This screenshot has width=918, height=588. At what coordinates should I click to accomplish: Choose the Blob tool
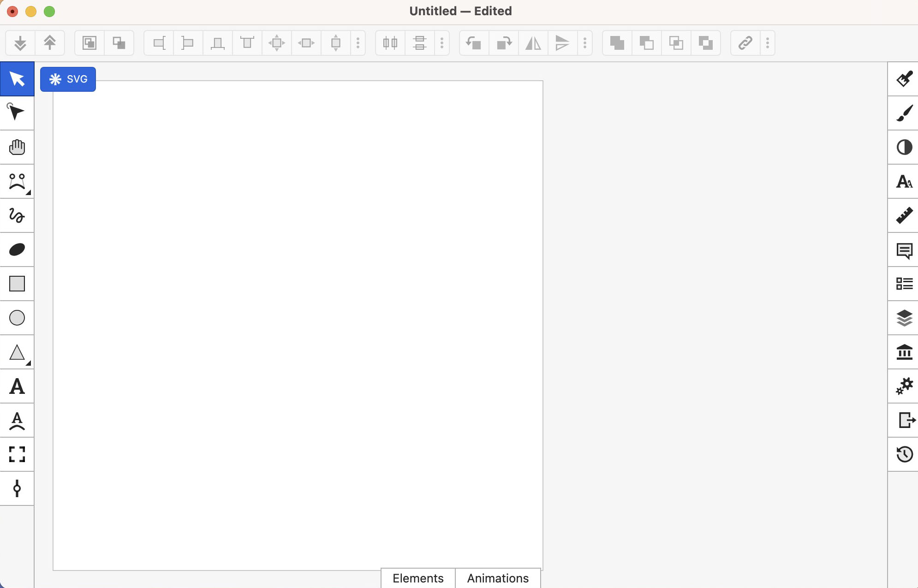[x=17, y=249]
